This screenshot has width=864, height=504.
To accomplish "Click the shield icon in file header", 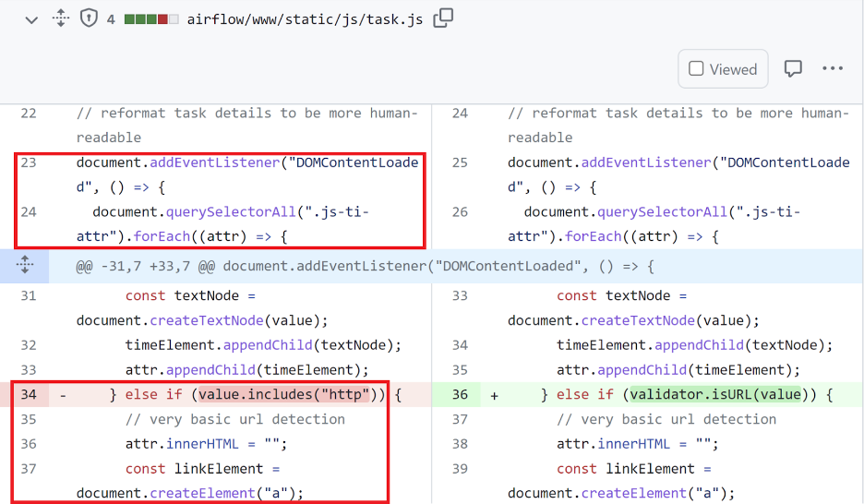I will [x=89, y=18].
